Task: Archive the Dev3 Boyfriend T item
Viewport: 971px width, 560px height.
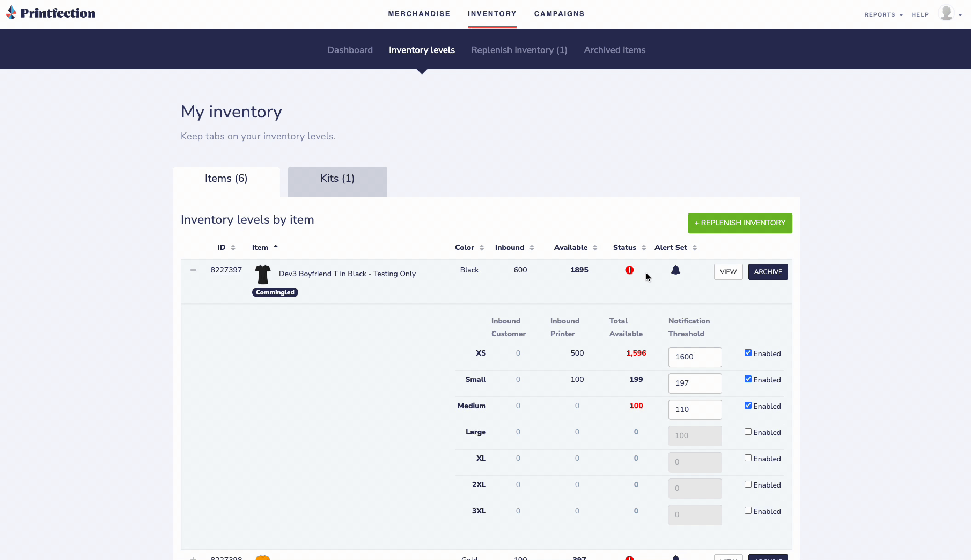Action: point(768,272)
